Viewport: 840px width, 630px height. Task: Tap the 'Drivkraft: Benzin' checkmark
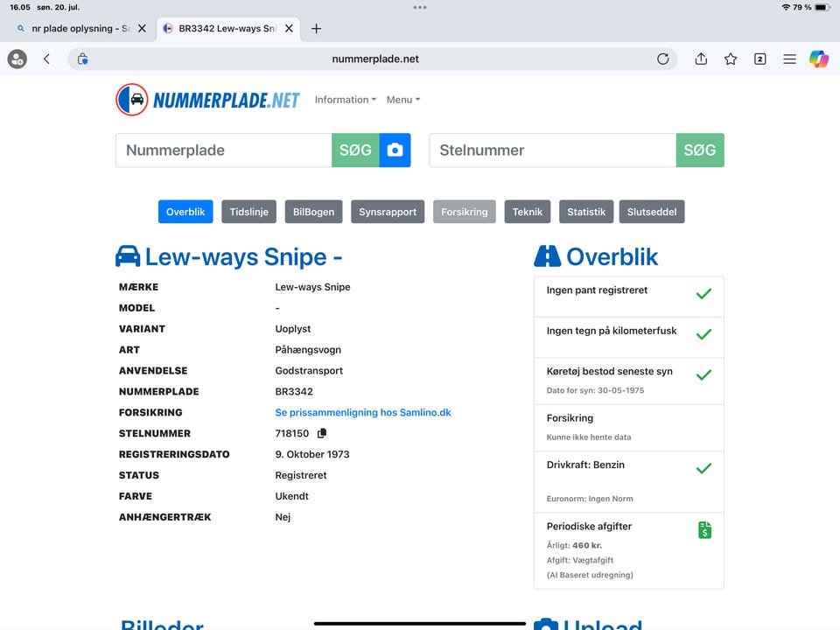tap(703, 468)
